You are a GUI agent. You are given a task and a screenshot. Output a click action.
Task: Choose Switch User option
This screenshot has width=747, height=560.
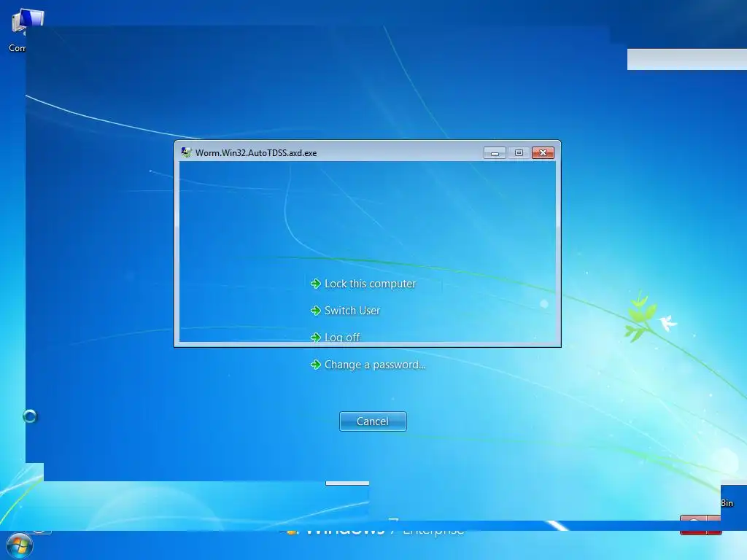coord(345,311)
